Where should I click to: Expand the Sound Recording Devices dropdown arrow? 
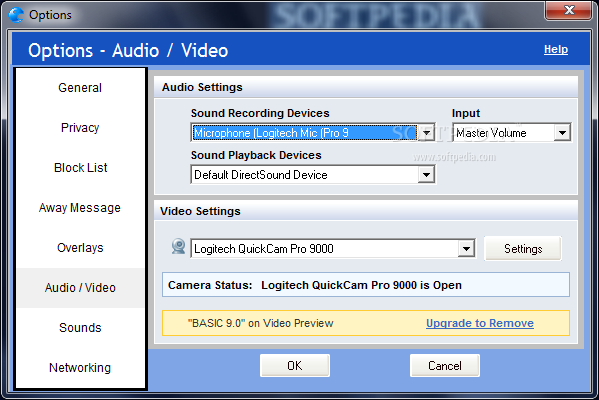(426, 133)
